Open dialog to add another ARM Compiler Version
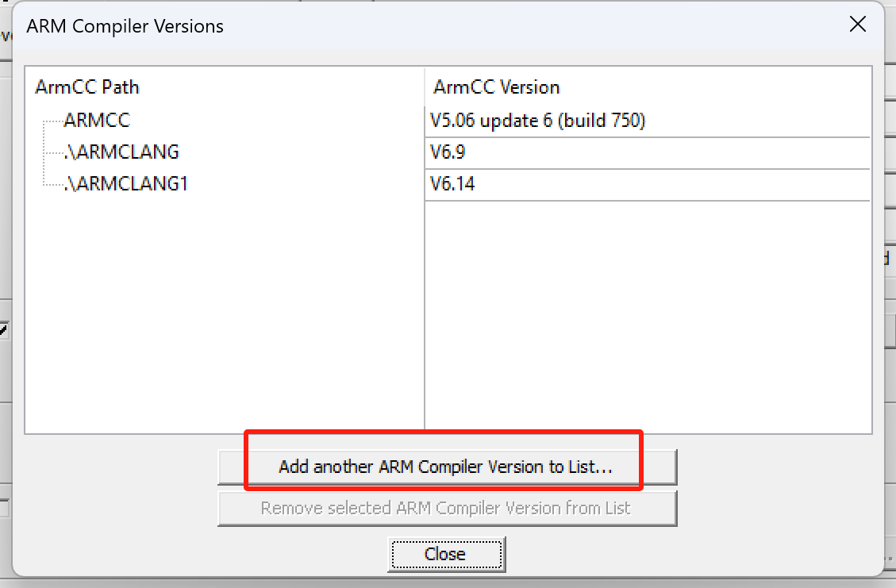 (446, 467)
